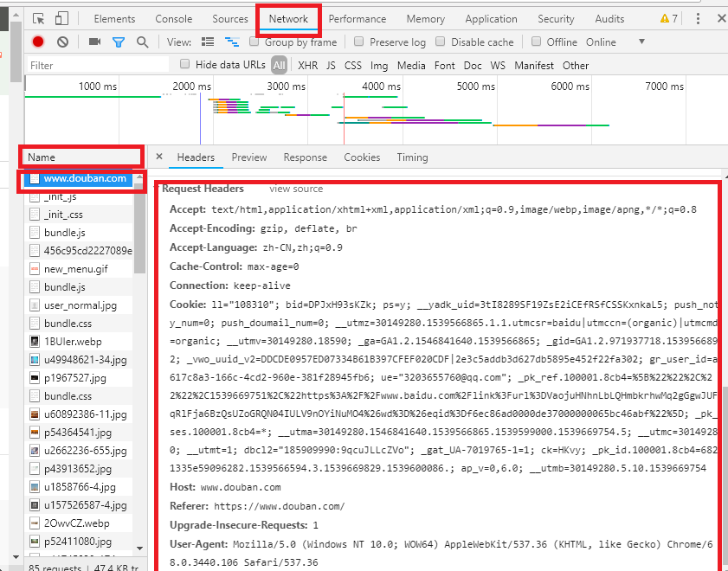728x571 pixels.
Task: Clear the network log
Action: [62, 42]
